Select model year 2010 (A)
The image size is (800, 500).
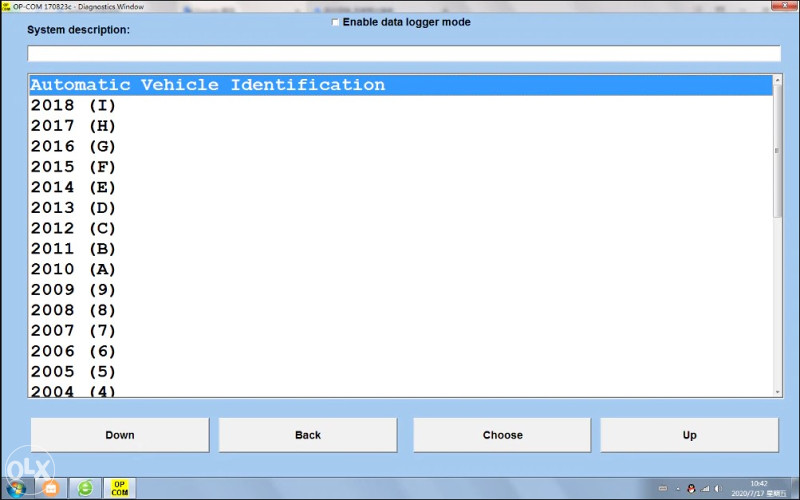tap(401, 269)
